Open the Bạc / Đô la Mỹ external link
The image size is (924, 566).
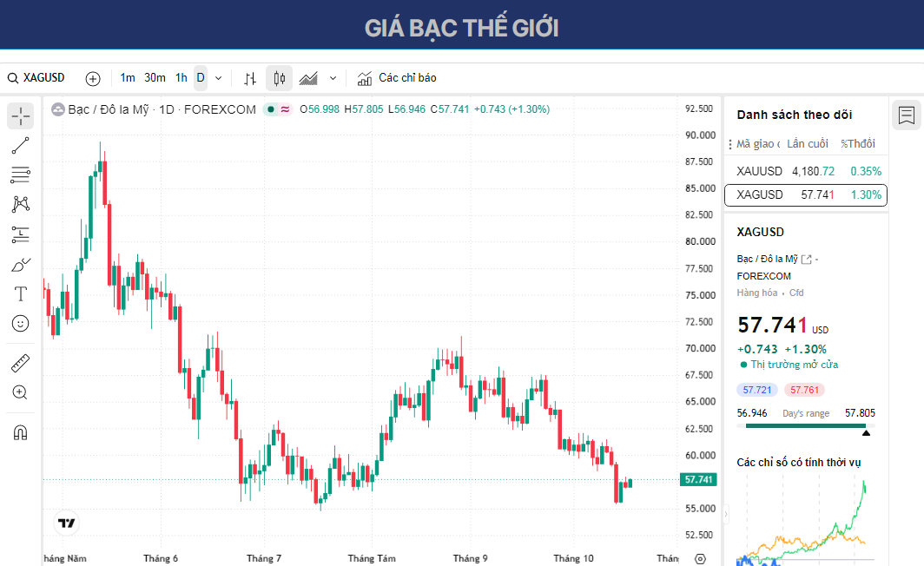807,260
